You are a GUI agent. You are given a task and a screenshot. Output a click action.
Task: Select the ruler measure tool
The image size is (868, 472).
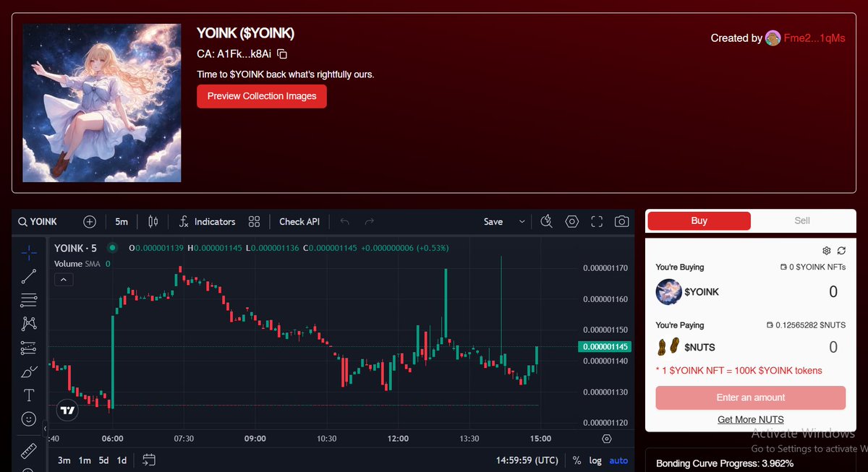(x=29, y=452)
